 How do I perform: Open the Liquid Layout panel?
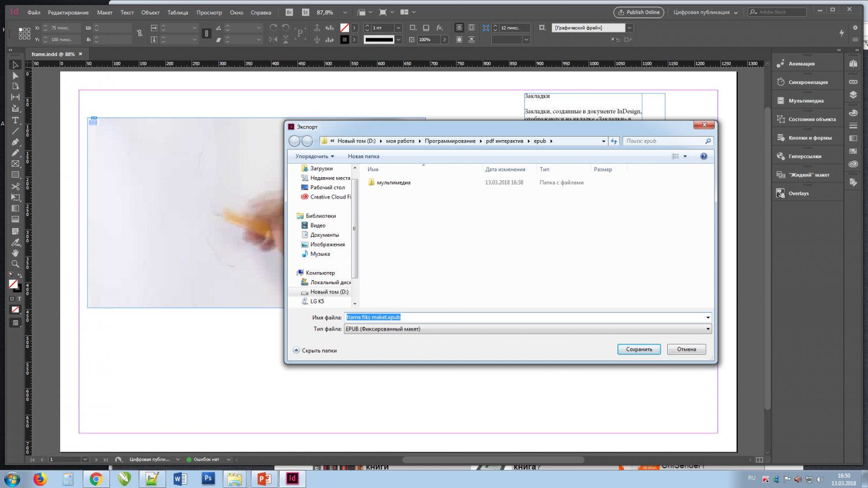[808, 175]
